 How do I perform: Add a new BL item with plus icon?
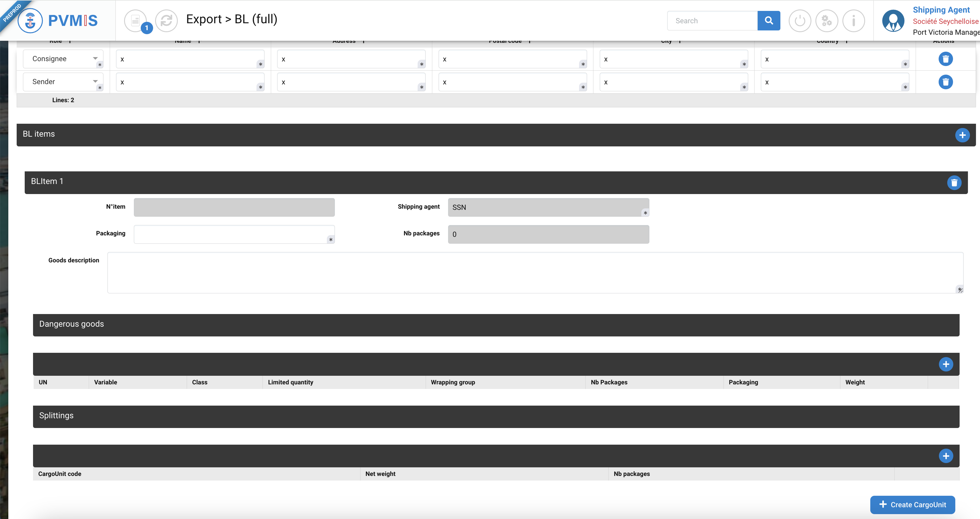962,135
